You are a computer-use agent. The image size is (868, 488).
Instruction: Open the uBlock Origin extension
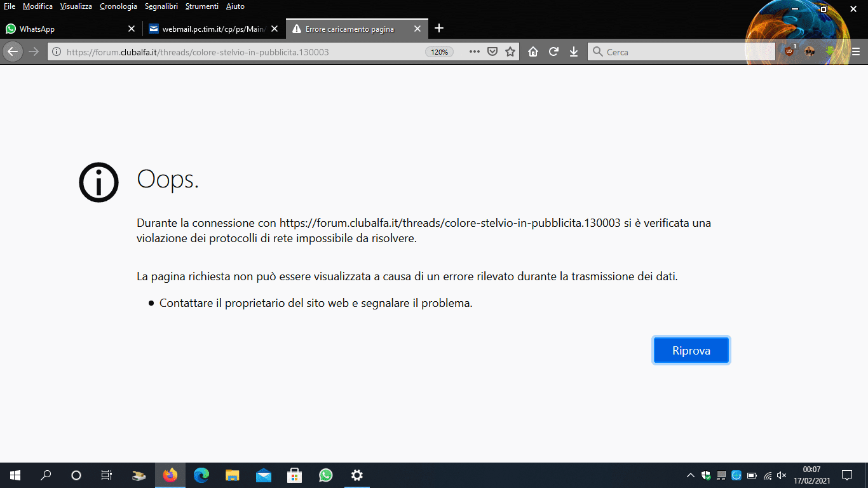(x=790, y=51)
